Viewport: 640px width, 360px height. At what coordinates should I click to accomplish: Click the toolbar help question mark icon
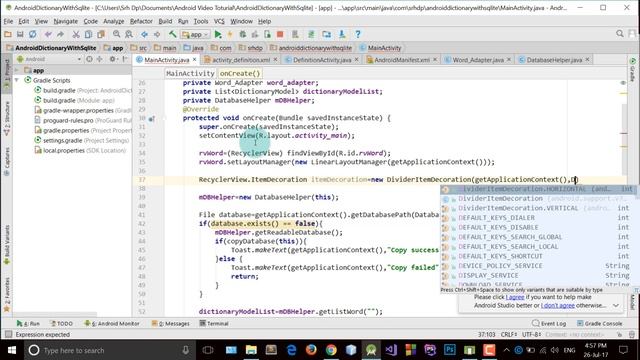pos(358,34)
